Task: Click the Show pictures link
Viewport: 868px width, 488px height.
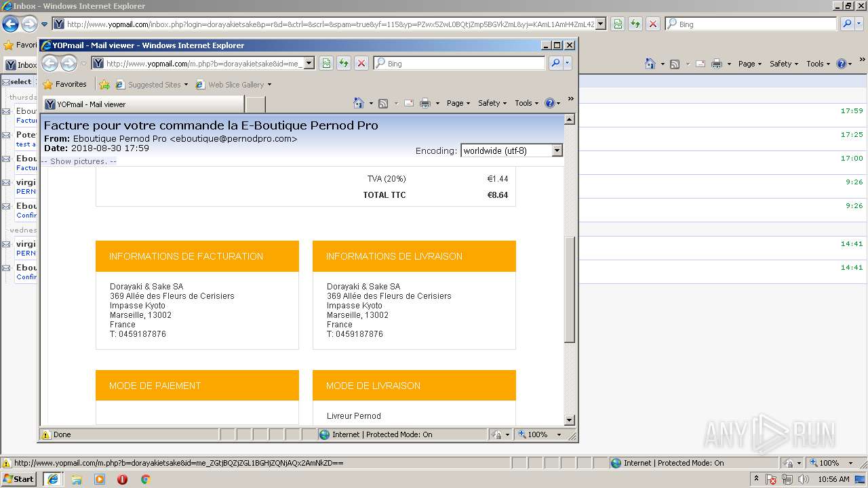Action: tap(79, 161)
